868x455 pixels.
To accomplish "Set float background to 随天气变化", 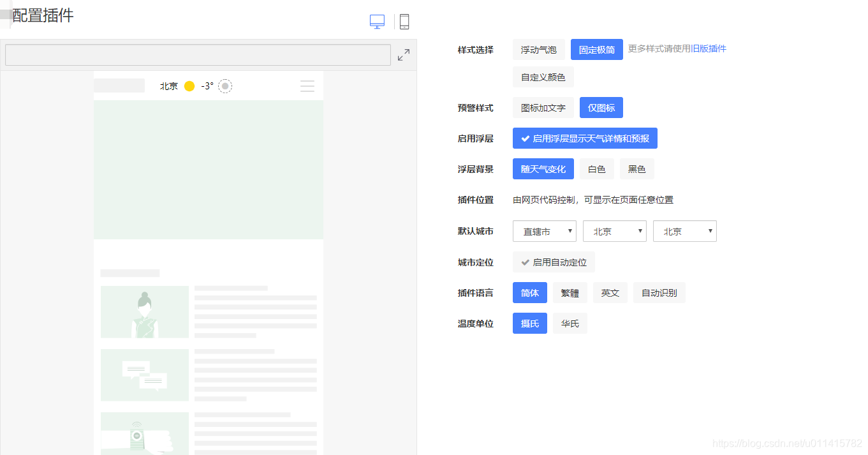I will [x=543, y=169].
